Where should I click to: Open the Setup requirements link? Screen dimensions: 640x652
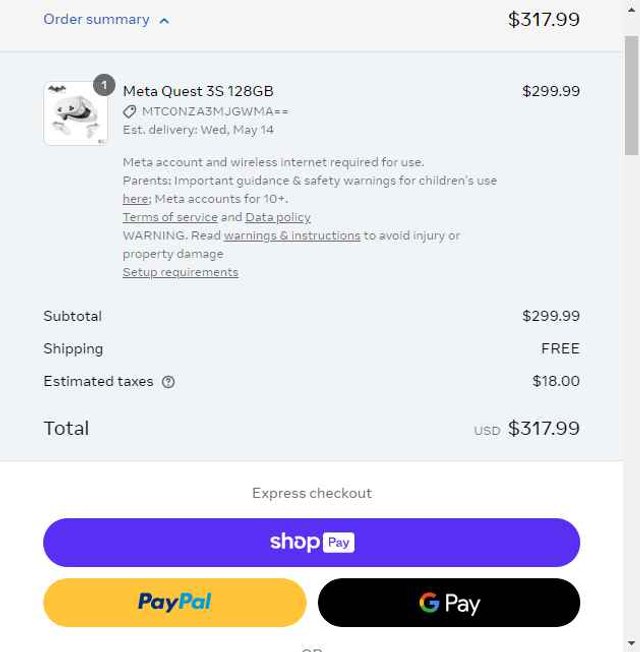[x=180, y=272]
